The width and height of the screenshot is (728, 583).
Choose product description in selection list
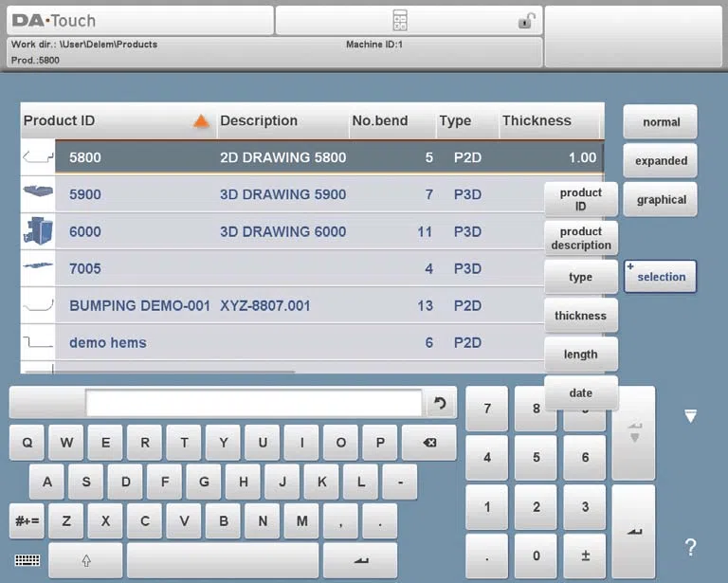click(581, 238)
